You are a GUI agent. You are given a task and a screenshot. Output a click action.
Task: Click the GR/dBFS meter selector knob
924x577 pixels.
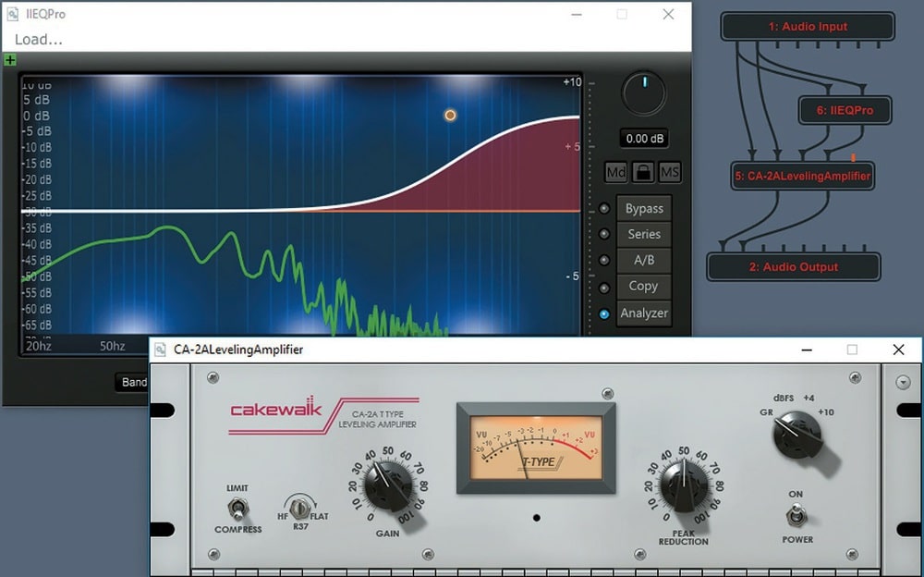798,435
